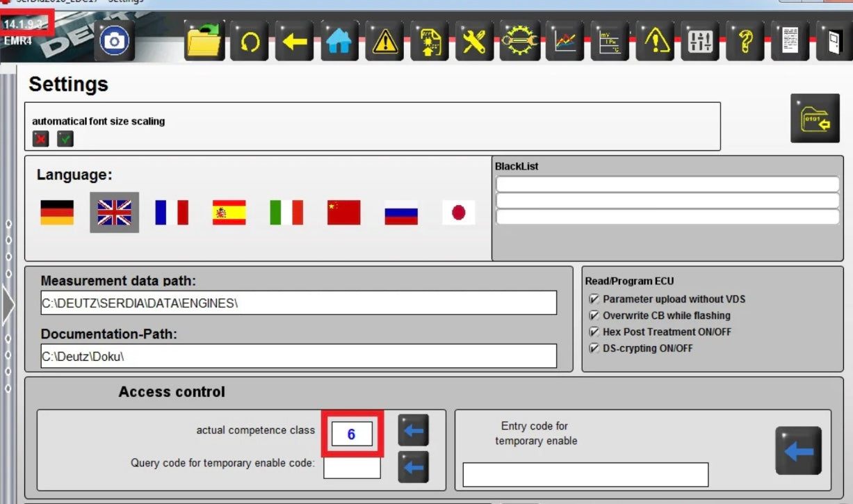Select the German language flag
The image size is (853, 504).
56,213
